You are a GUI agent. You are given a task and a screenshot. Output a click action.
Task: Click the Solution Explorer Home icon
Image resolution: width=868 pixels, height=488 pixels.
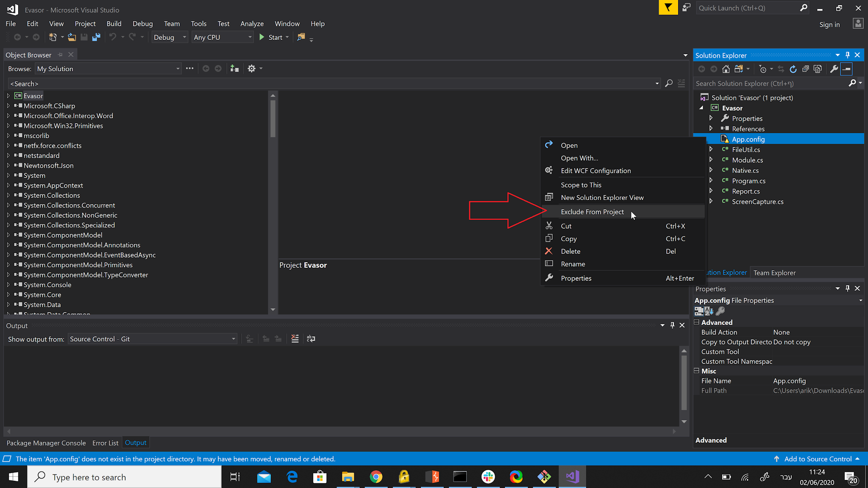pyautogui.click(x=726, y=69)
